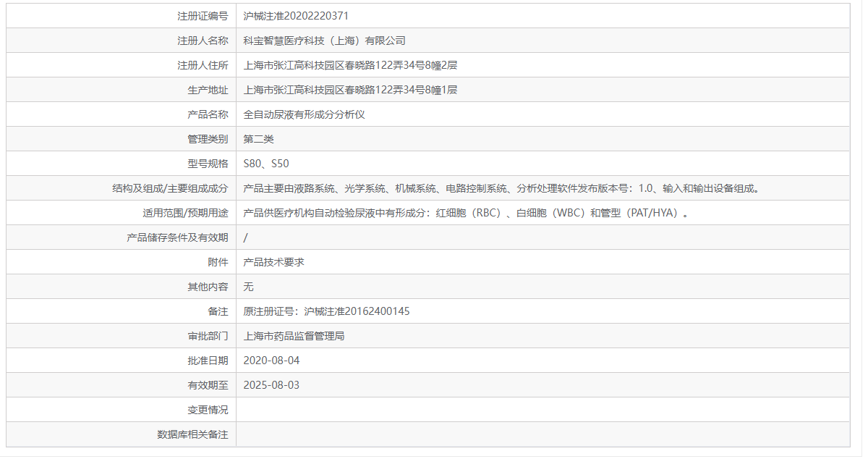
Task: Click model specification S80、S50
Action: coord(268,163)
